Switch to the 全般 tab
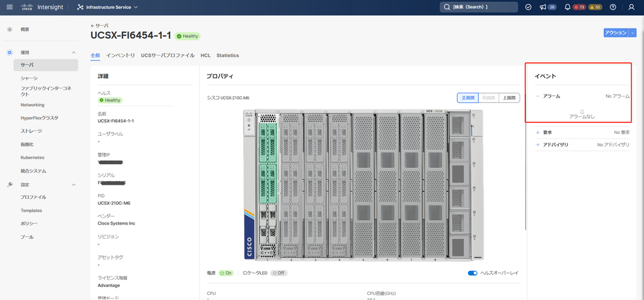The width and height of the screenshot is (644, 300). coord(95,55)
